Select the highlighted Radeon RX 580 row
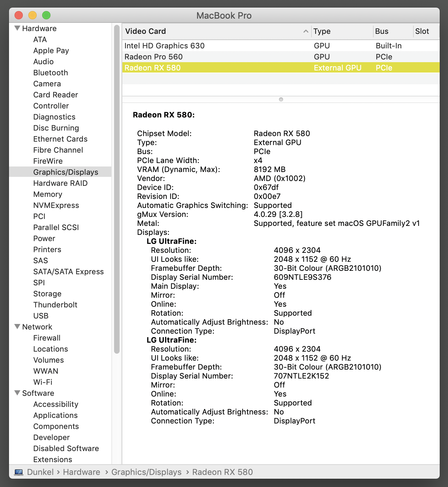This screenshot has width=448, height=487. (281, 68)
